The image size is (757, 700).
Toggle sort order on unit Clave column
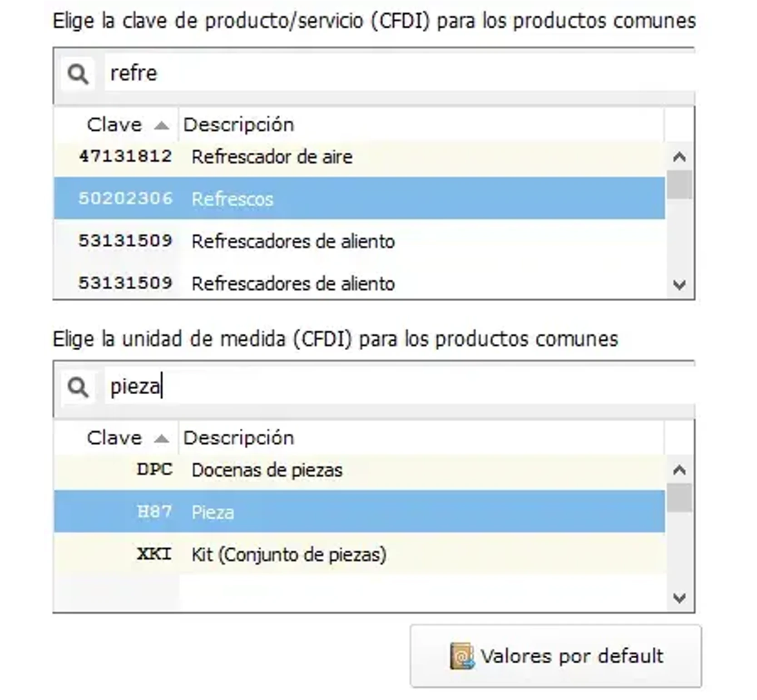[x=162, y=439]
